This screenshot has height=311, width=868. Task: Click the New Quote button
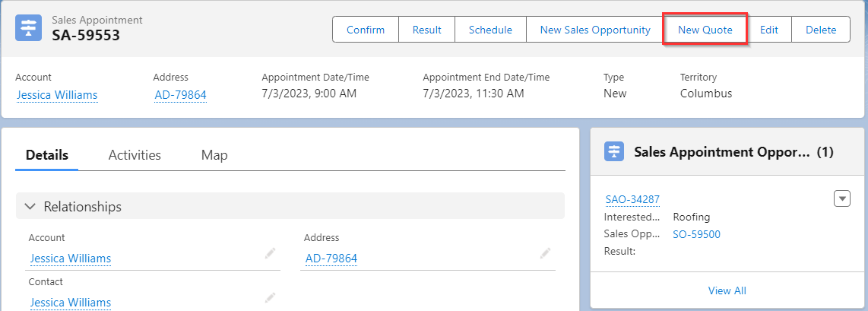705,30
